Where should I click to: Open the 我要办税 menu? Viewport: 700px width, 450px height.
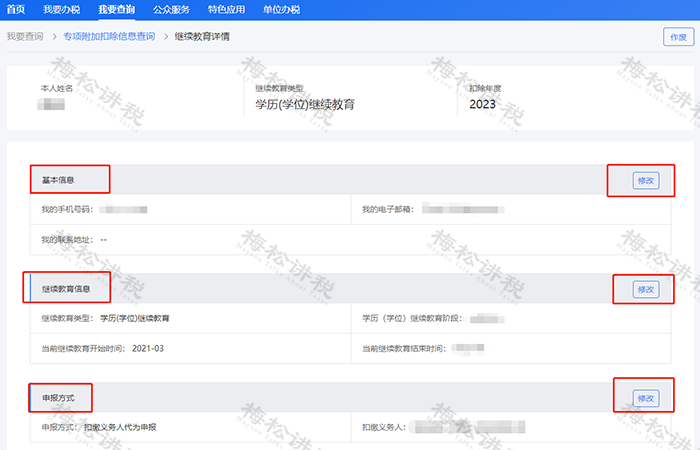(61, 9)
